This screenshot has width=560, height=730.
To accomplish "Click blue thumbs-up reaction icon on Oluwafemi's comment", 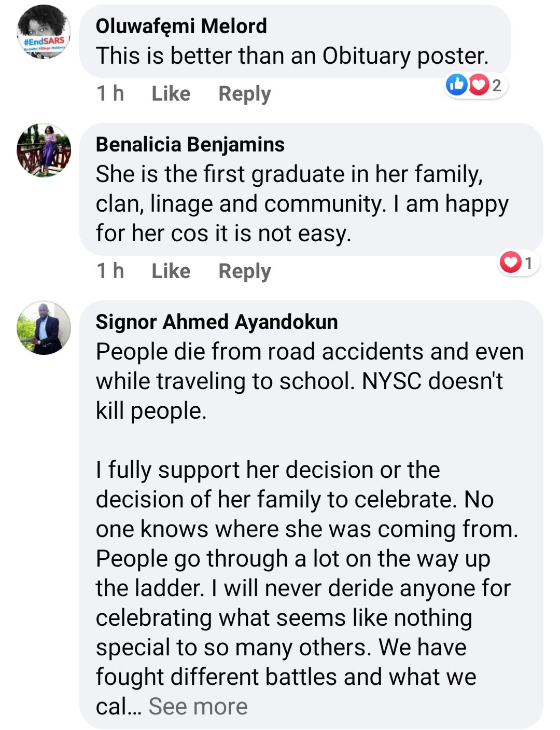I will [x=457, y=85].
